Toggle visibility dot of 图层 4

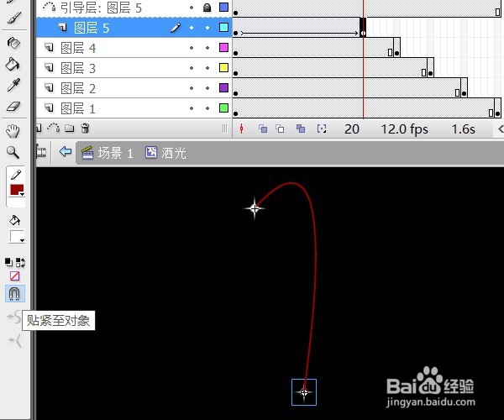[192, 48]
